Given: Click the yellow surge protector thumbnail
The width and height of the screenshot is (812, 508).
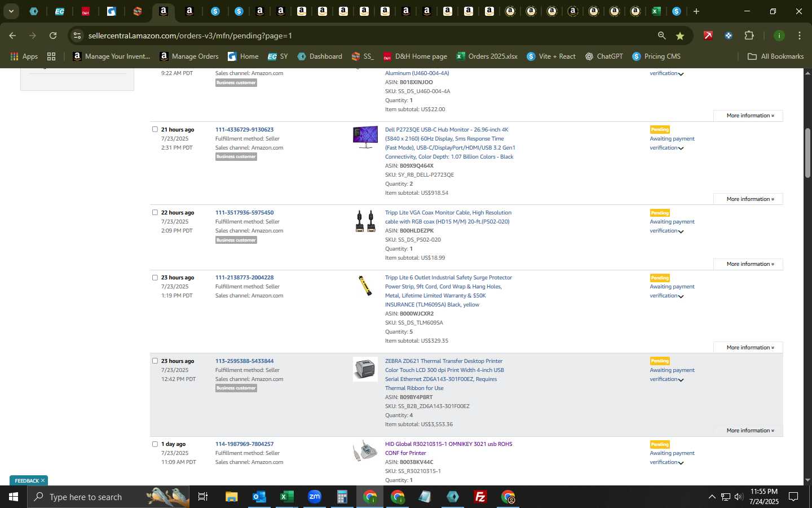Looking at the screenshot, I should [365, 286].
